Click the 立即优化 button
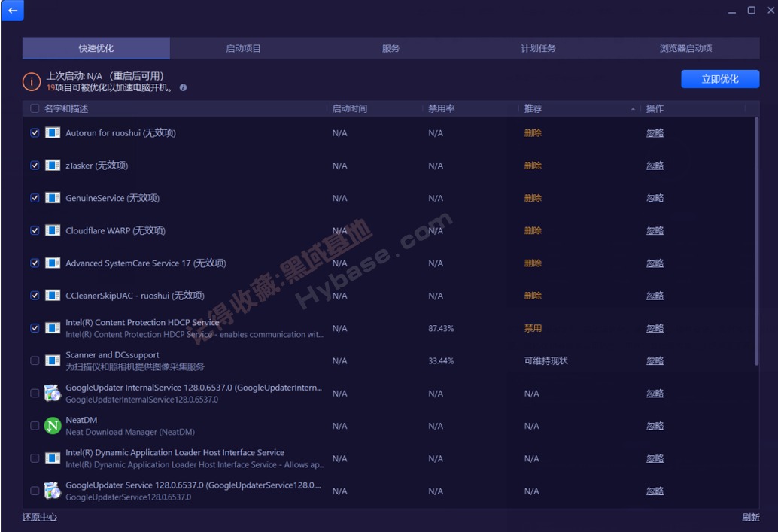The width and height of the screenshot is (778, 532). pos(720,79)
